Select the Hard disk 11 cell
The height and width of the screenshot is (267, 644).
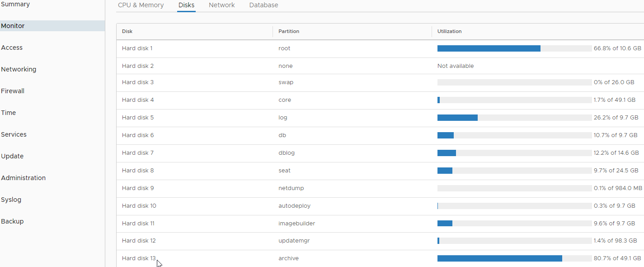(138, 223)
